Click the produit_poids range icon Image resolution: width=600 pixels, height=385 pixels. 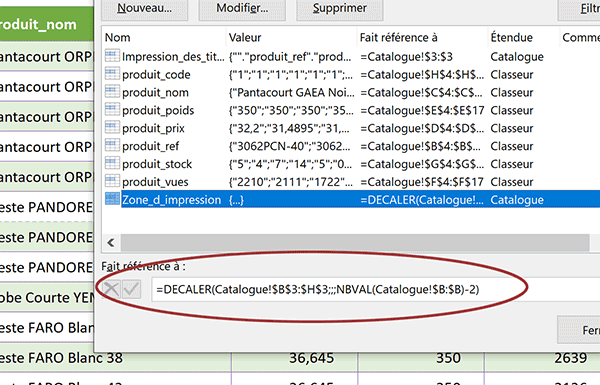(112, 109)
